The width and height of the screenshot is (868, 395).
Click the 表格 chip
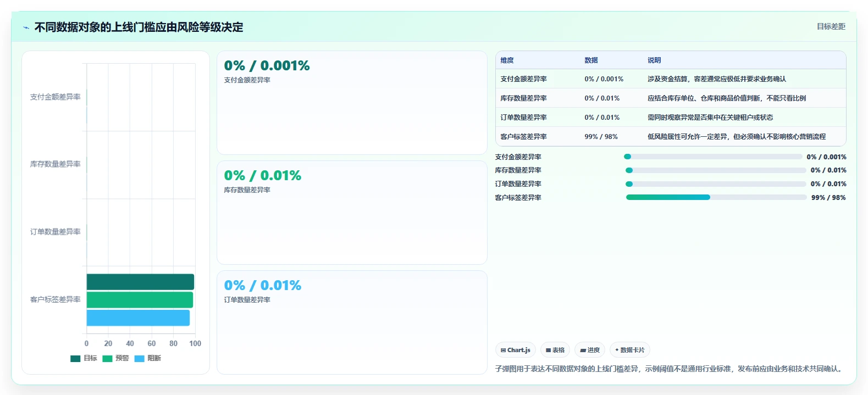coord(555,350)
